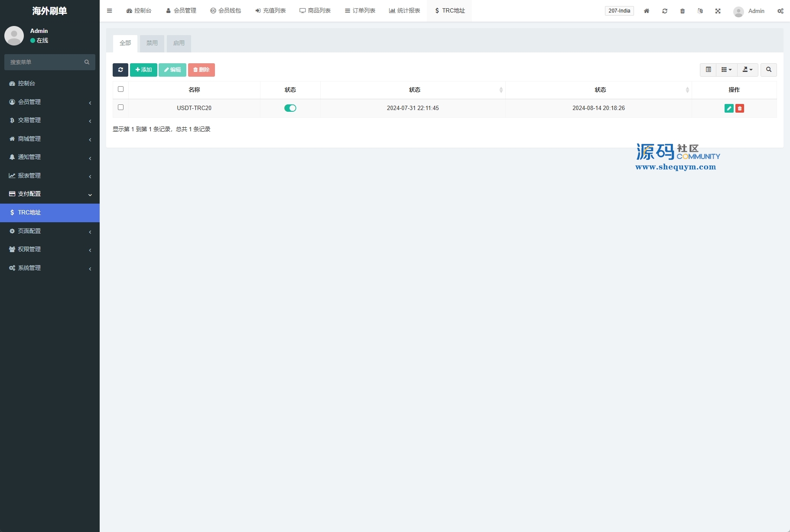
Task: Click green edit pencil icon in USDT-TRC20 row
Action: 728,108
